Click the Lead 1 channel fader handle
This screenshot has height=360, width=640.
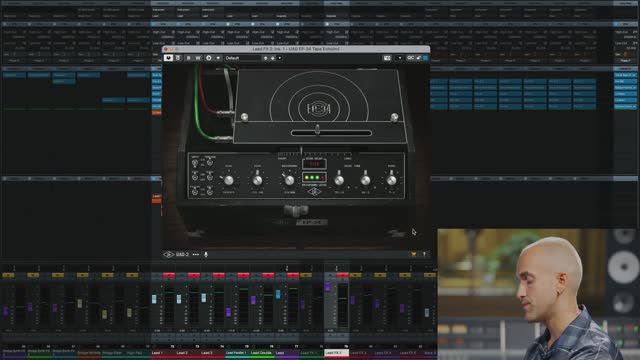154,299
